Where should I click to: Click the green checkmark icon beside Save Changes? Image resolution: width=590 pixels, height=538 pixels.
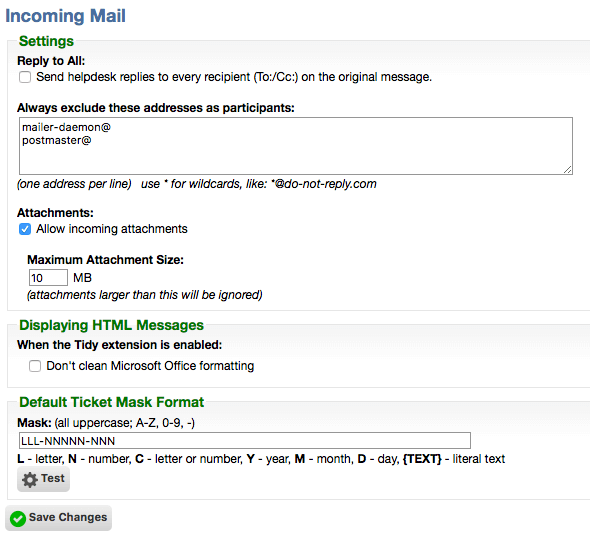pyautogui.click(x=18, y=519)
